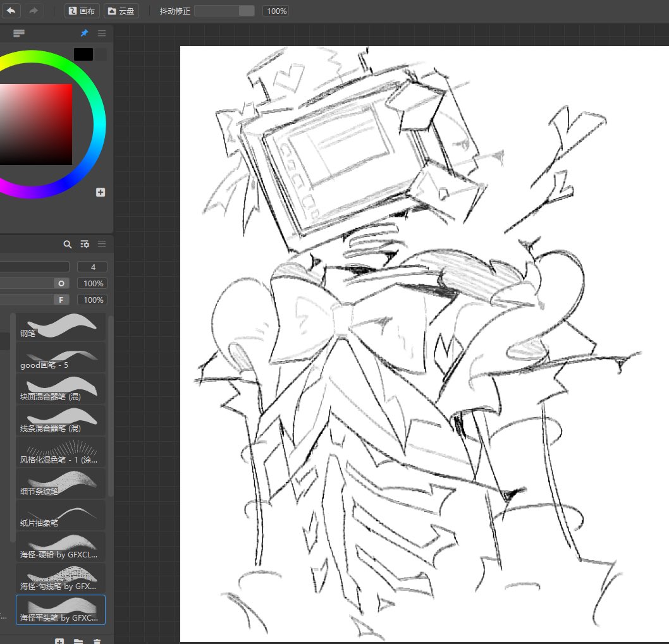
Task: Open the brush panel hamburger menu
Action: 102,244
